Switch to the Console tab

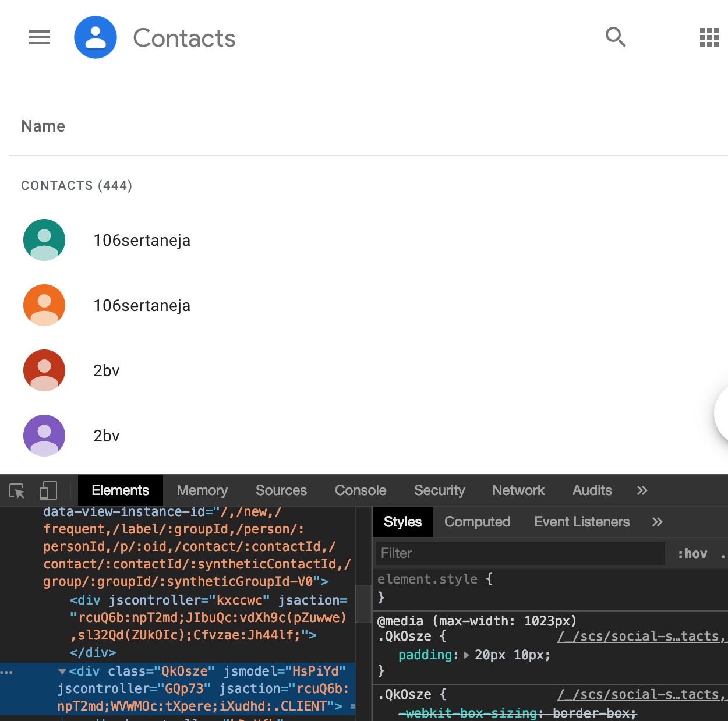(x=360, y=490)
